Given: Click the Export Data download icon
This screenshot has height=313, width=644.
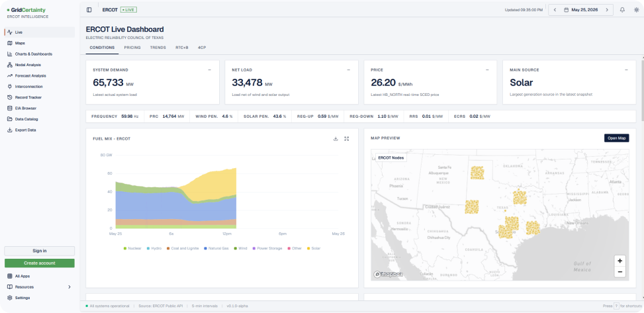Looking at the screenshot, I should [x=10, y=130].
